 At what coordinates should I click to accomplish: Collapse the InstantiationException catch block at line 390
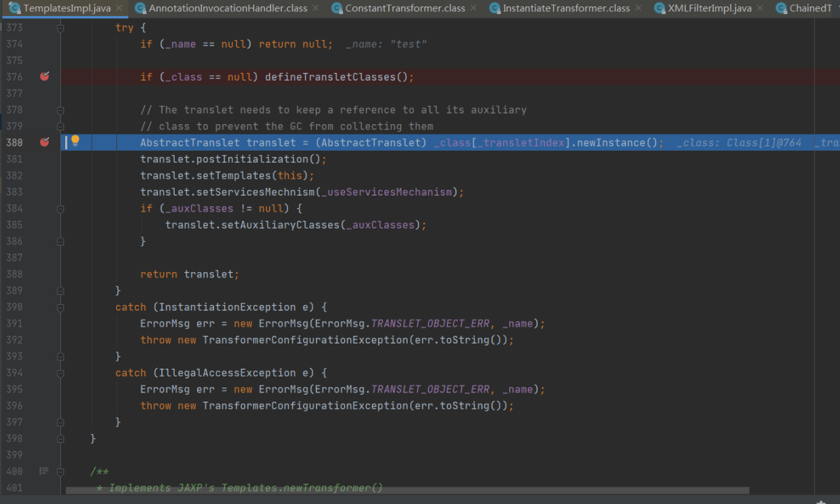[60, 307]
